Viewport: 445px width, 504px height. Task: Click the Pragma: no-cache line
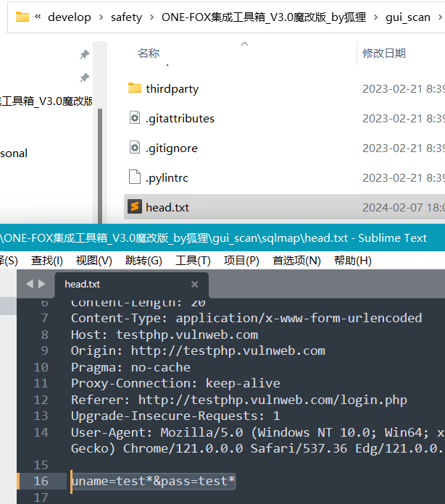click(x=130, y=367)
